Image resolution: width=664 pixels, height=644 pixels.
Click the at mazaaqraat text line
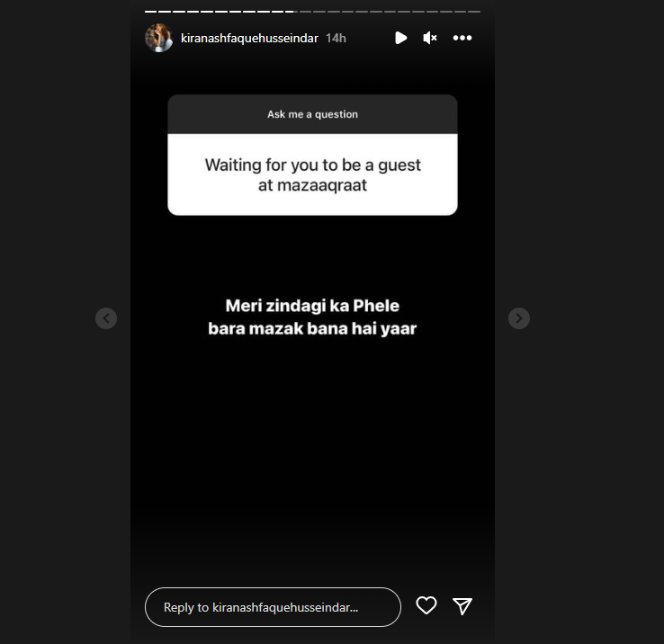pos(312,185)
